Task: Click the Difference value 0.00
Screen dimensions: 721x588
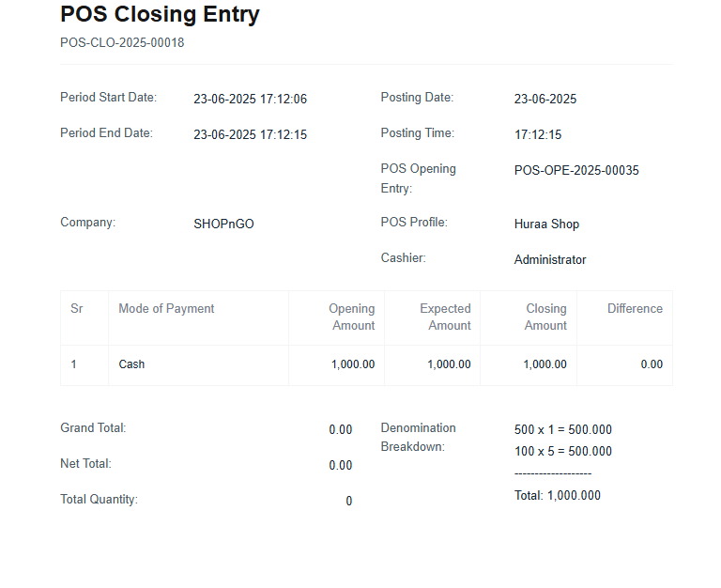Action: coord(652,364)
